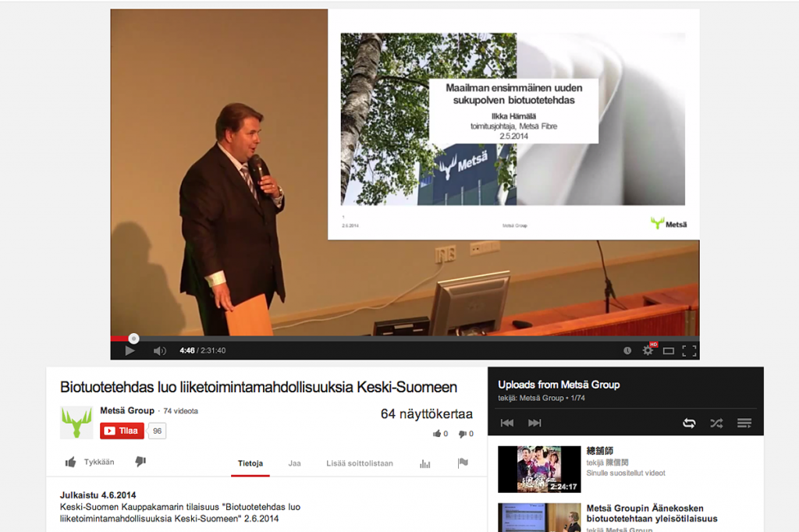The width and height of the screenshot is (799, 532).
Task: Click the 64 näyttökertaa view count
Action: (427, 413)
